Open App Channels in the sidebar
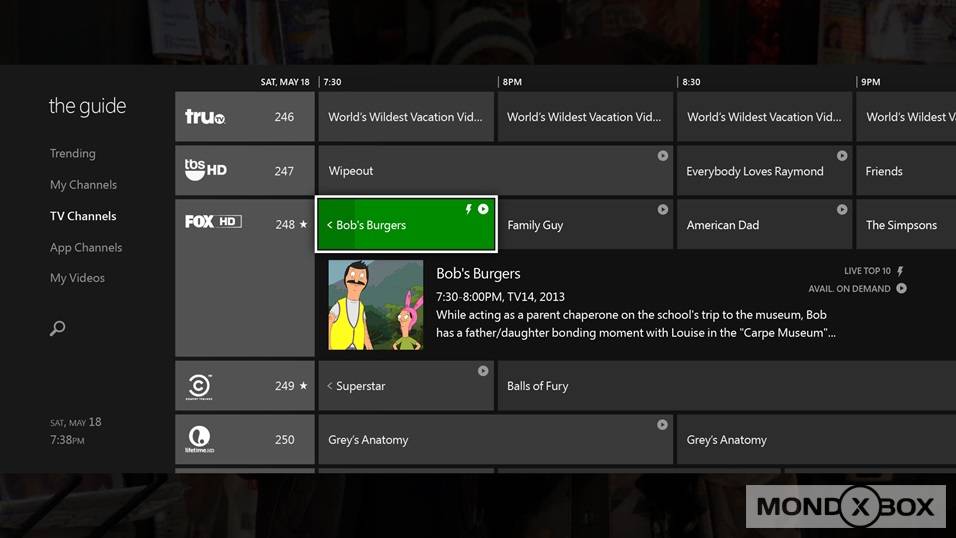Screen dimensions: 956x538 point(86,248)
